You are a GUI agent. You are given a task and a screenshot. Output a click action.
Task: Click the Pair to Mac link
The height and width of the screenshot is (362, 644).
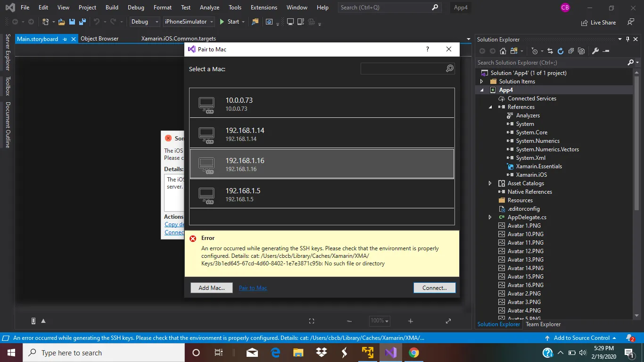(x=253, y=288)
